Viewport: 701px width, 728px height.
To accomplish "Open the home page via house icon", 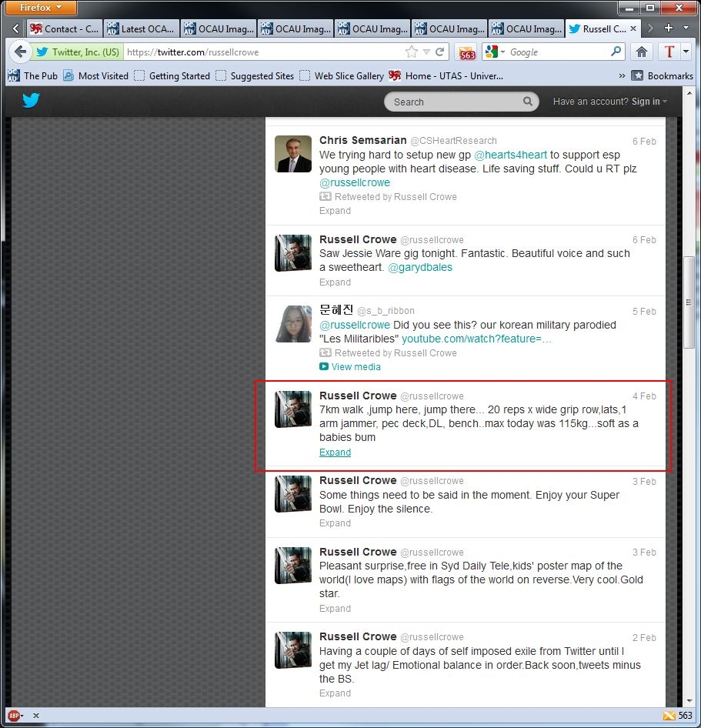I will (x=642, y=52).
